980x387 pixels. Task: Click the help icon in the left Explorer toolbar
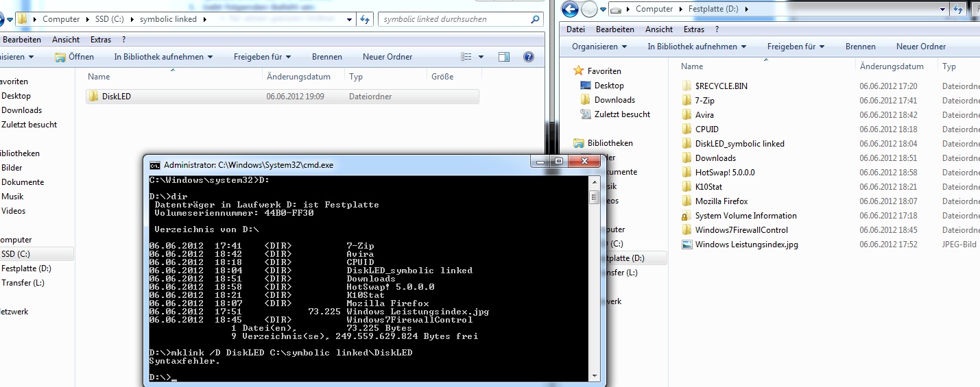click(529, 57)
